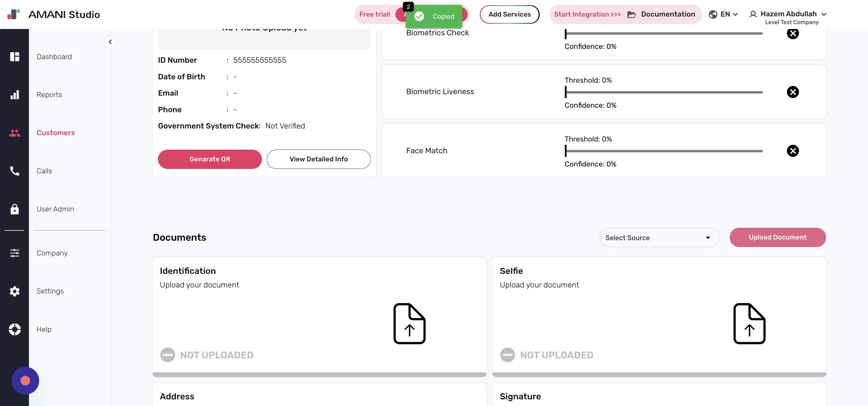Click the Settings gear icon
Screen dimensions: 868x406
point(14,291)
